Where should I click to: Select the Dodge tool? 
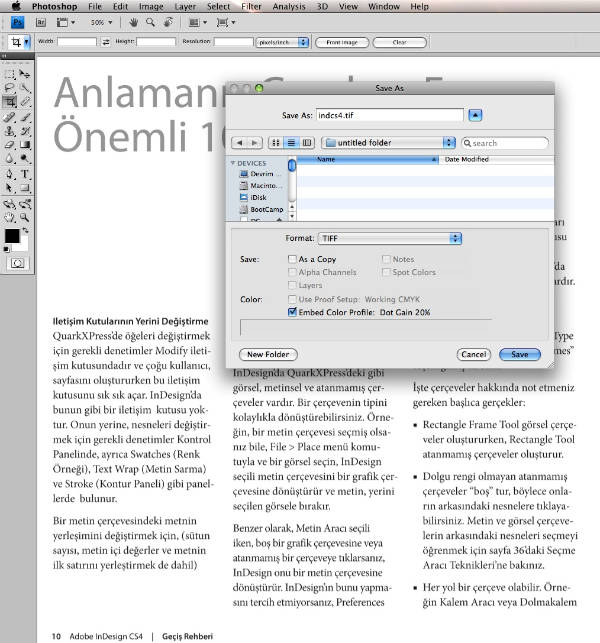tap(25, 159)
